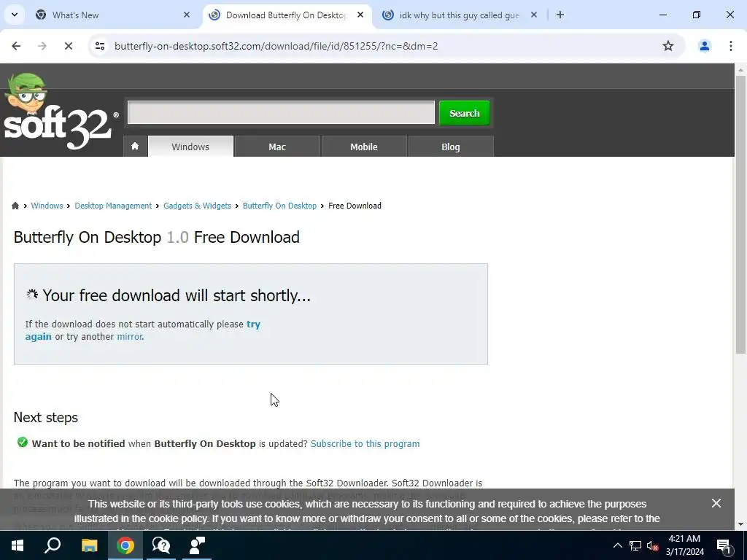Click the Next steps heading
The height and width of the screenshot is (560, 747).
pos(46,417)
